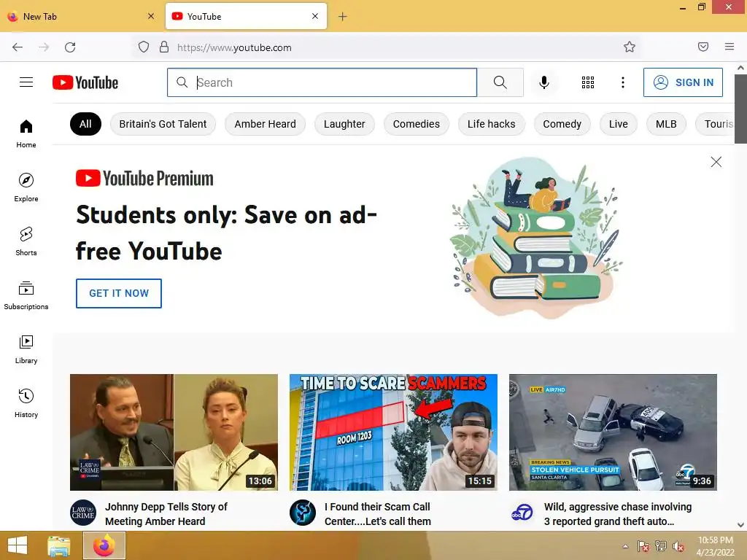The height and width of the screenshot is (560, 747).
Task: Show hidden tray icons arrow
Action: click(625, 546)
